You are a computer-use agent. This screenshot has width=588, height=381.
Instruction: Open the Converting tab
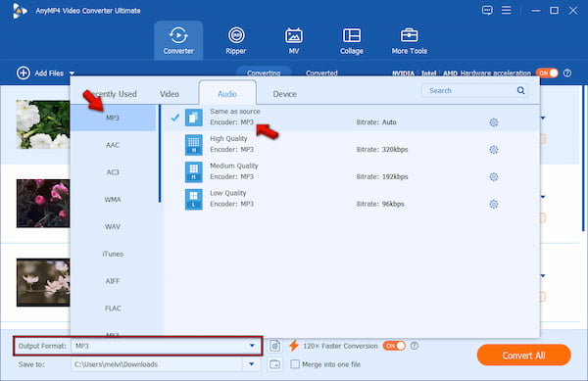[264, 73]
